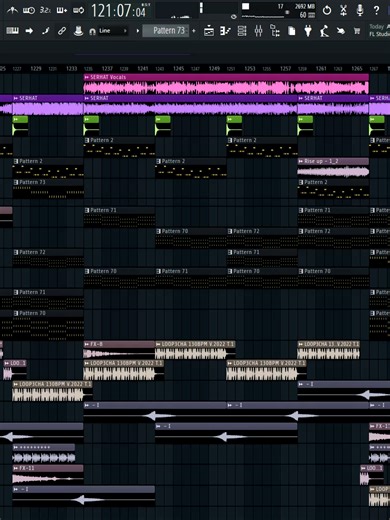The height and width of the screenshot is (520, 390).
Task: Toggle the arrow icon beside typing keyboard
Action: pyautogui.click(x=29, y=31)
